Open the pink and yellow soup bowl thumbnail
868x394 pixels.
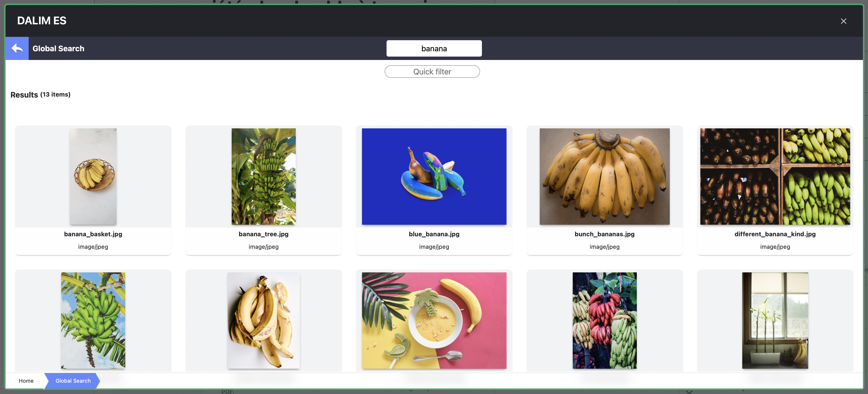tap(434, 321)
